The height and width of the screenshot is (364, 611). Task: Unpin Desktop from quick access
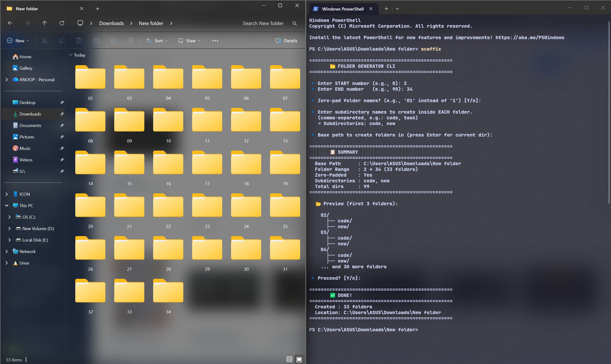[x=62, y=103]
